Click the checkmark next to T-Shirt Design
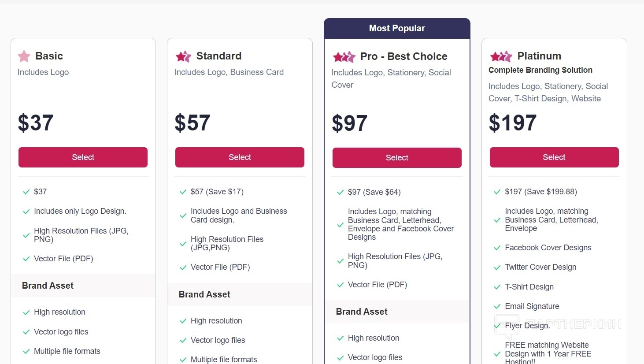The height and width of the screenshot is (364, 644). 497,287
